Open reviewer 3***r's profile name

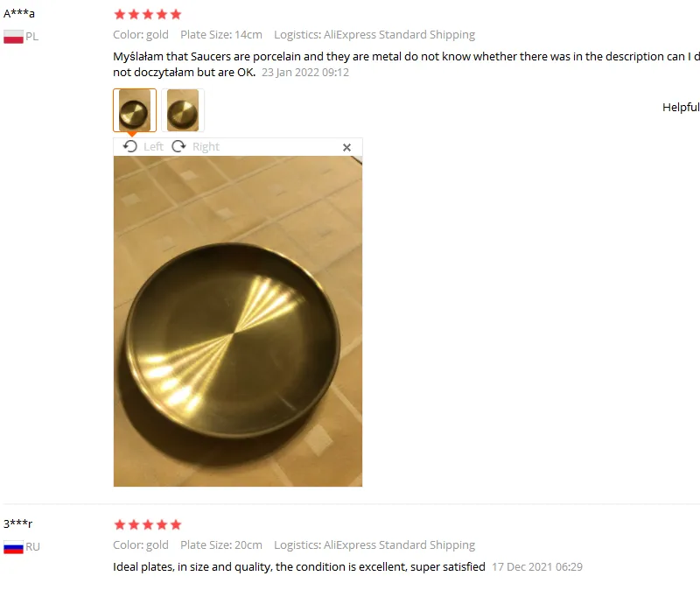point(18,523)
